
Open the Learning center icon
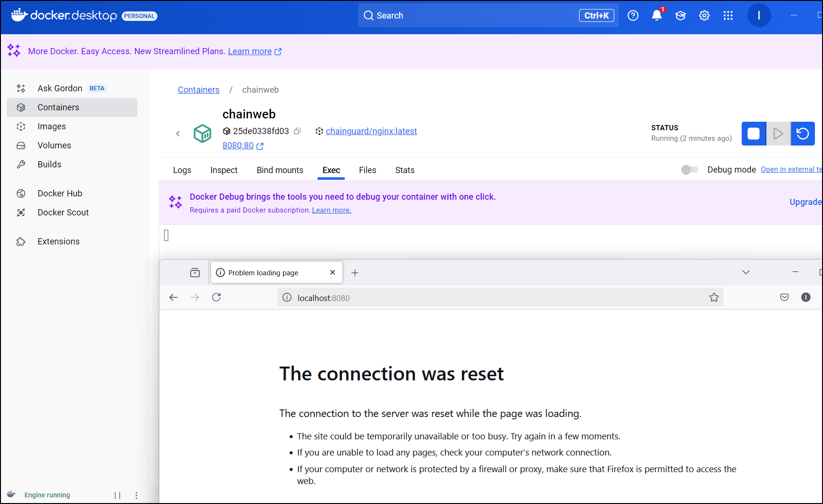[x=680, y=16]
